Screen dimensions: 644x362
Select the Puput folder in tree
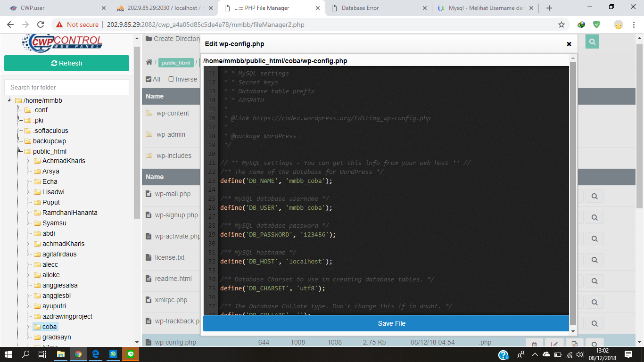coord(51,202)
